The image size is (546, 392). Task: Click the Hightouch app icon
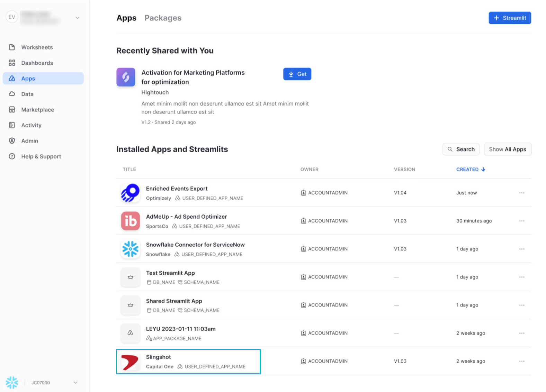[x=126, y=77]
